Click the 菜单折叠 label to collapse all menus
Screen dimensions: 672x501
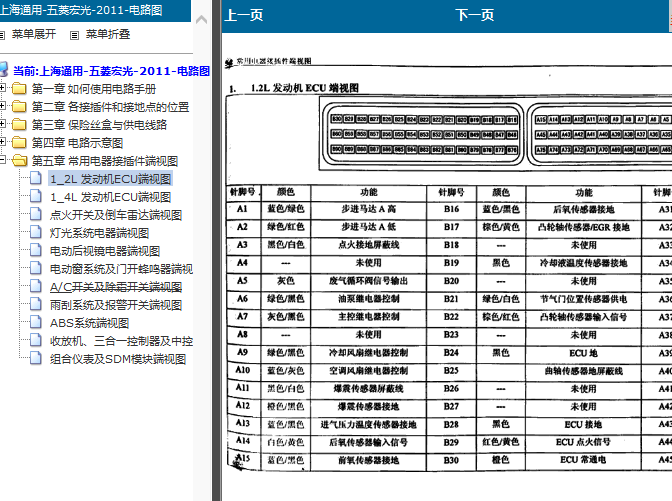108,34
